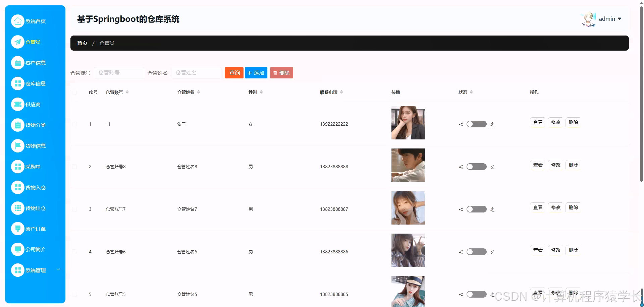Click the 仓管账号 input field
The height and width of the screenshot is (307, 644).
point(119,73)
